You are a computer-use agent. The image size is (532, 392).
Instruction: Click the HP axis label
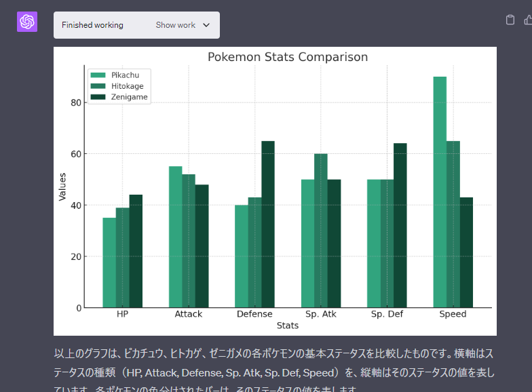(x=122, y=314)
